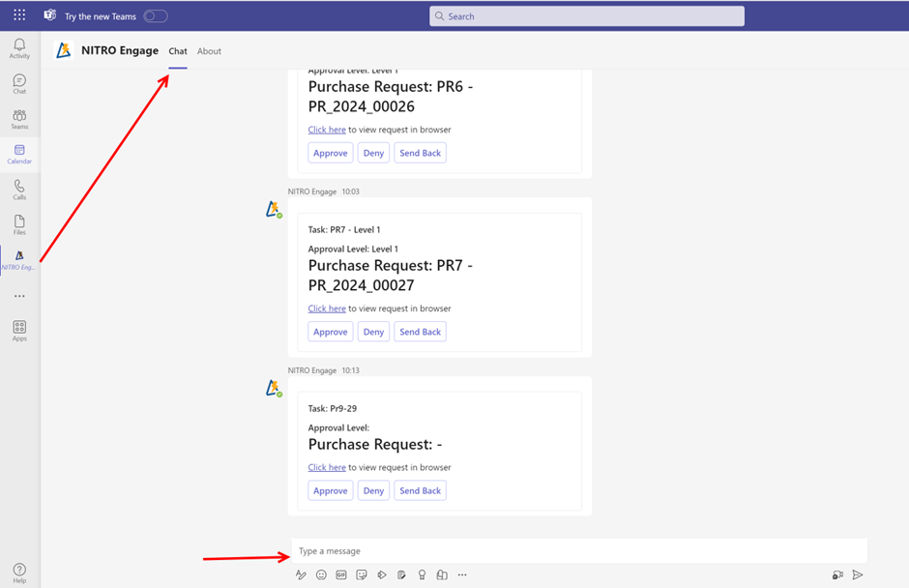909x588 pixels.
Task: Click 'Click here' link for PR_2024_00027
Action: coord(327,309)
